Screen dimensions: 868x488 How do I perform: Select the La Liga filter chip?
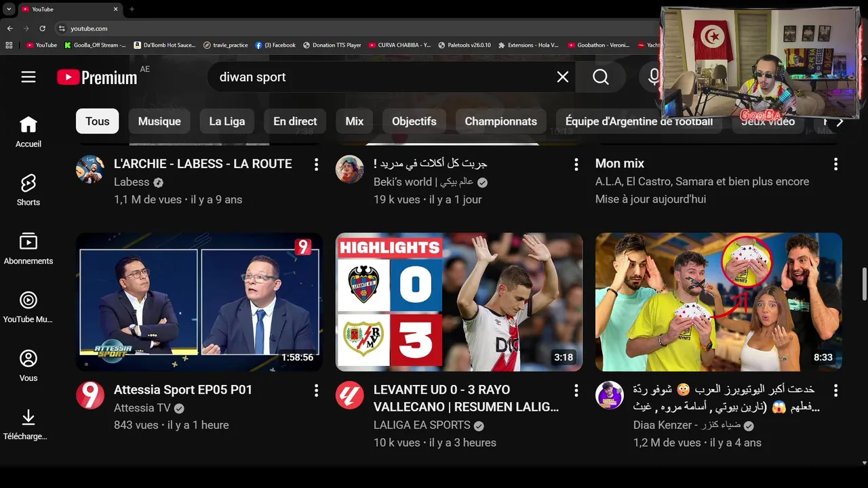tap(227, 121)
